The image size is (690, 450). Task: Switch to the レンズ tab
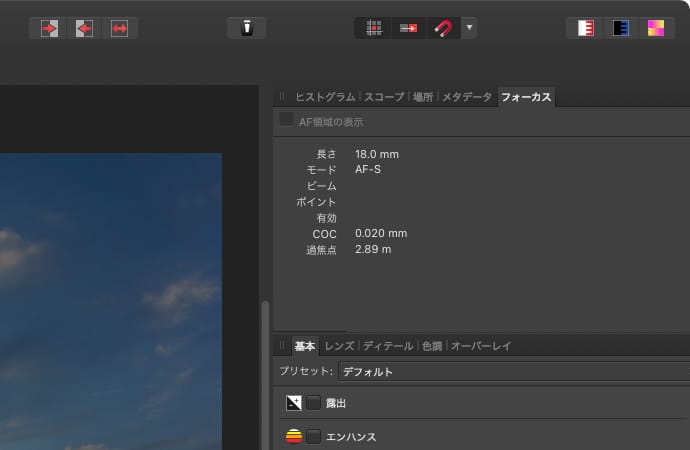click(x=339, y=346)
